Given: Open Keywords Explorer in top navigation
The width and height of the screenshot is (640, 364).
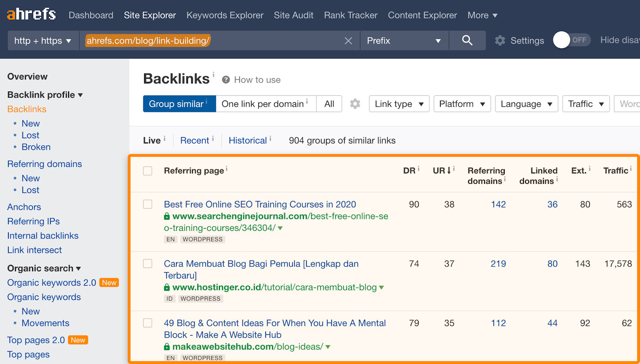Looking at the screenshot, I should 225,15.
